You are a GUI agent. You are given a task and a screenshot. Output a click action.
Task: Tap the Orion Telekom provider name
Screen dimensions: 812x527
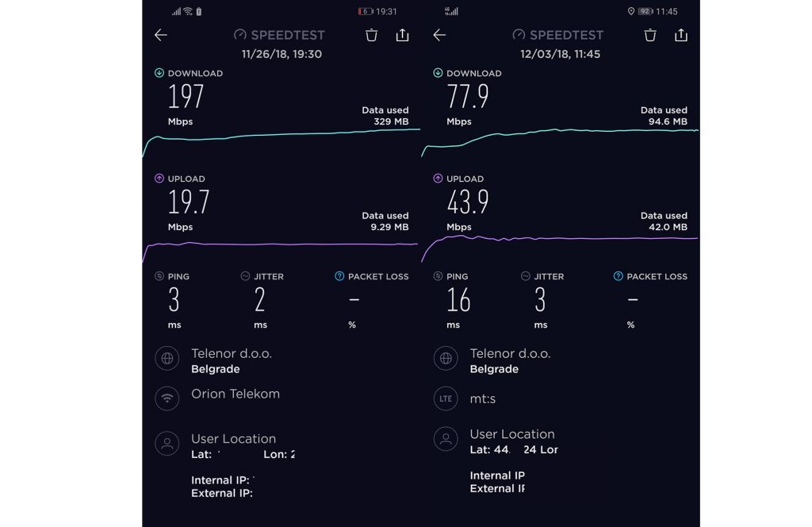point(236,394)
